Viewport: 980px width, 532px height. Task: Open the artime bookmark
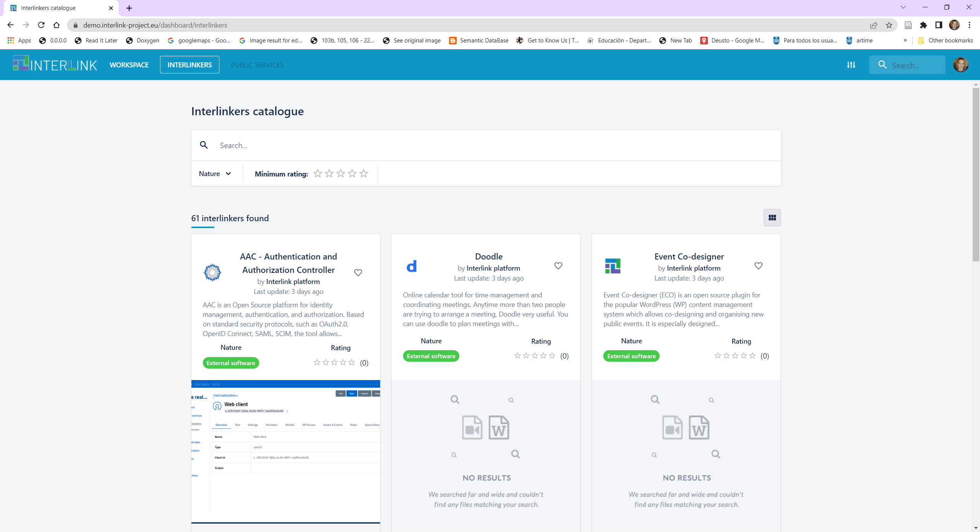click(x=859, y=41)
